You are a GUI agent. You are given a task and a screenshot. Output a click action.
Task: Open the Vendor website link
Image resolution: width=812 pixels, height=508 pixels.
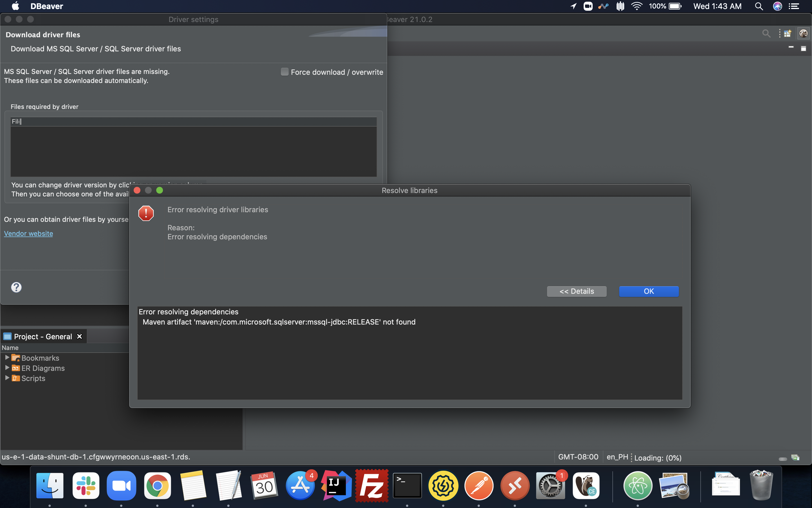tap(28, 233)
